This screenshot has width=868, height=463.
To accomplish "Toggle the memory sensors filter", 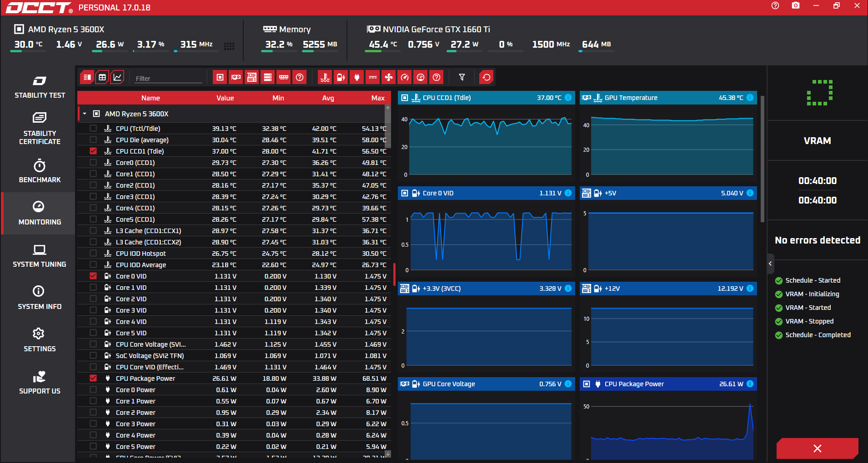I will coord(284,77).
